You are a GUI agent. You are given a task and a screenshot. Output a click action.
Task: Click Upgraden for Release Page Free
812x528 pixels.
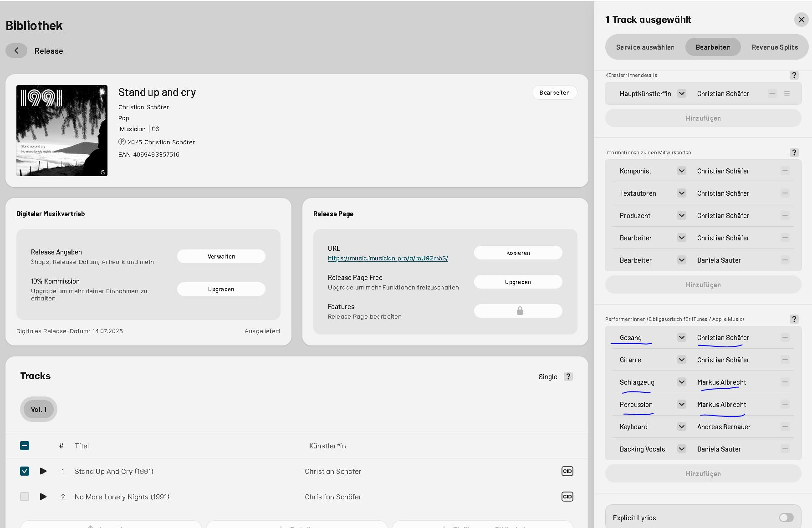[x=518, y=282]
